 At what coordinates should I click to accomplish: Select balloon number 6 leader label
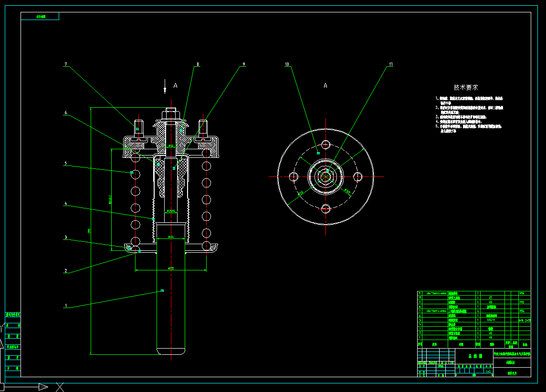[66, 113]
